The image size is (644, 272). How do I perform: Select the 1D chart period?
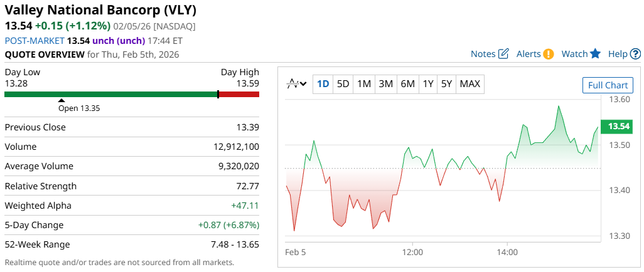[323, 83]
